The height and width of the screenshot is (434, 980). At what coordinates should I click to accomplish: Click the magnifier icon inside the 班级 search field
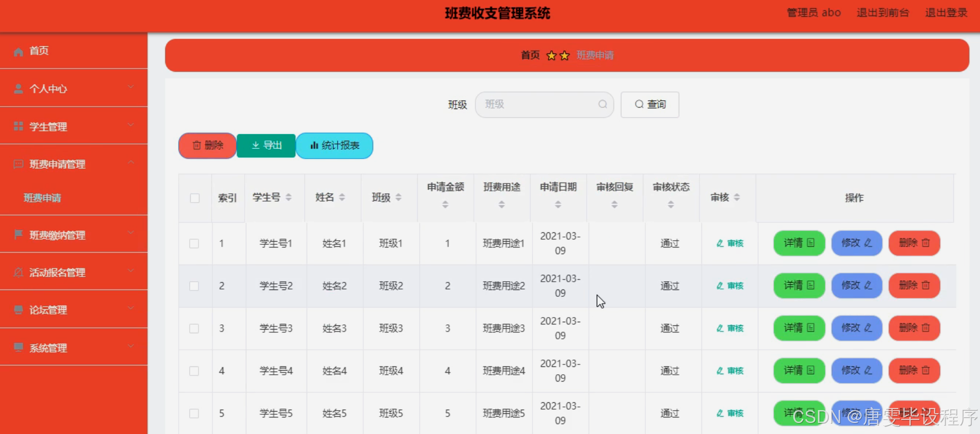[602, 104]
